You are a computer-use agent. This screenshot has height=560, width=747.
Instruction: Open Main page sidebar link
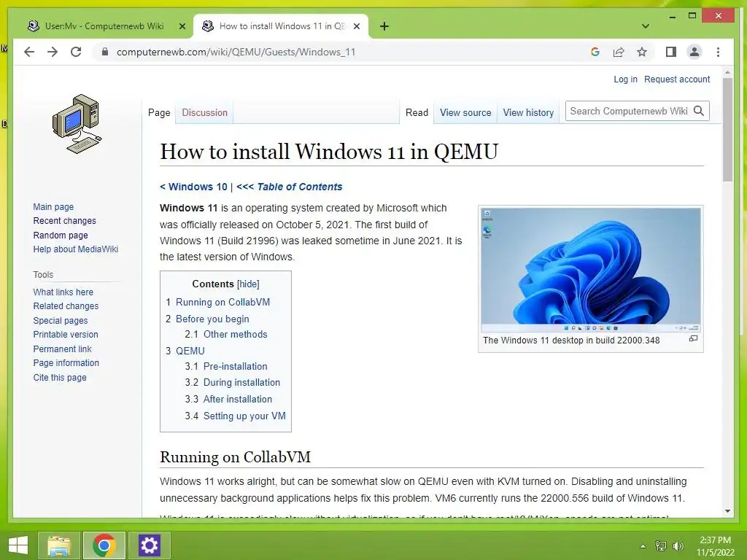(53, 206)
